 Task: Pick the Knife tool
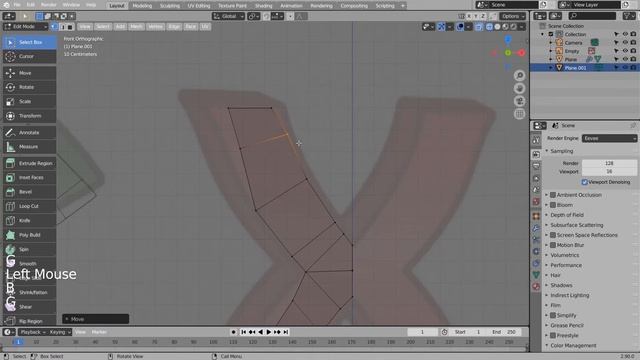[x=29, y=220]
